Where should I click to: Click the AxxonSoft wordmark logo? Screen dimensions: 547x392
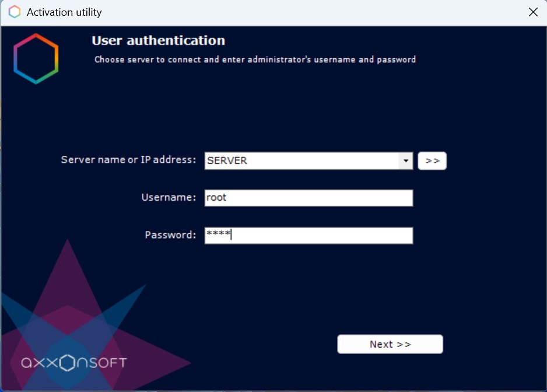tap(74, 362)
